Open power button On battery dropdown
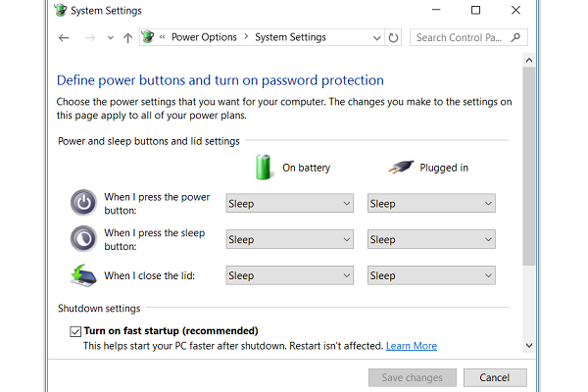This screenshot has height=392, width=588. 289,203
